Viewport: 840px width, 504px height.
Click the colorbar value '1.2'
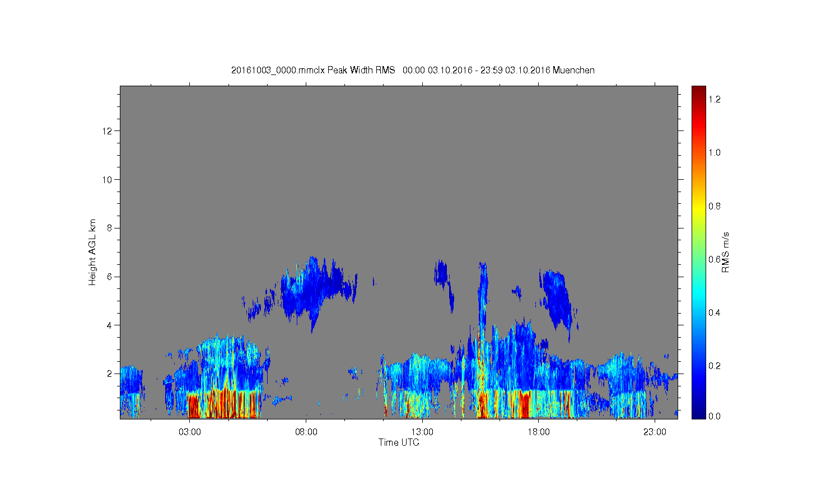coord(714,99)
